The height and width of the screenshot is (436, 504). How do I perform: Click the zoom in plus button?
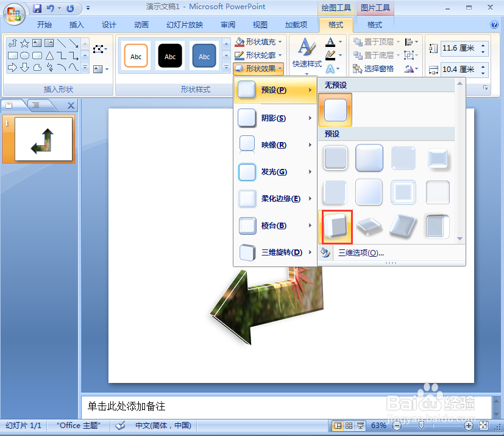point(469,426)
